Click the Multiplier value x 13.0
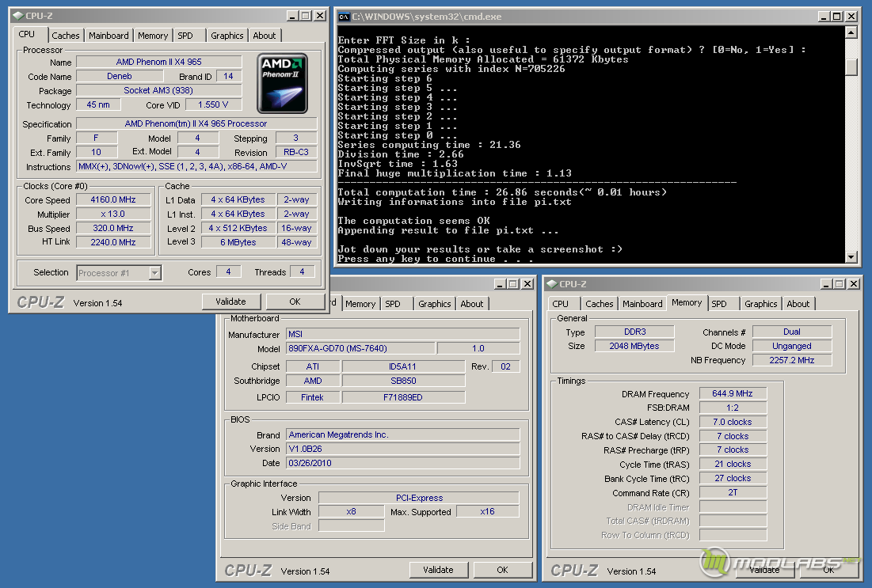The image size is (872, 588). (x=113, y=214)
